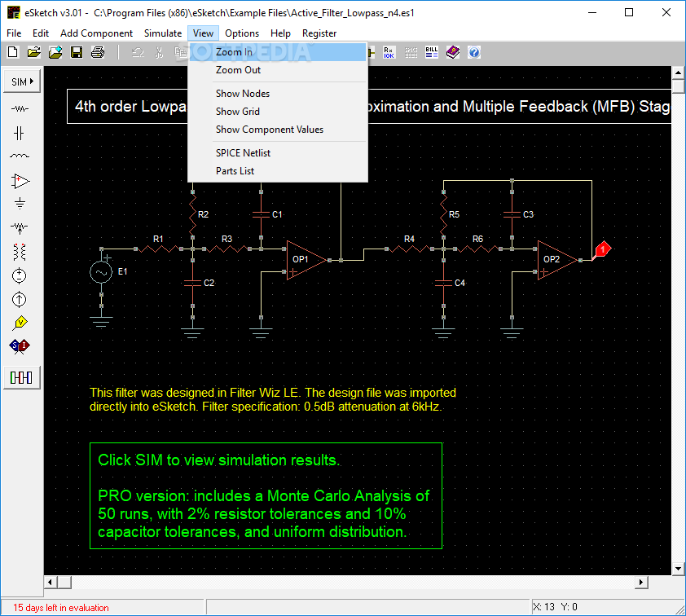Select the inductor component tool

[x=20, y=156]
